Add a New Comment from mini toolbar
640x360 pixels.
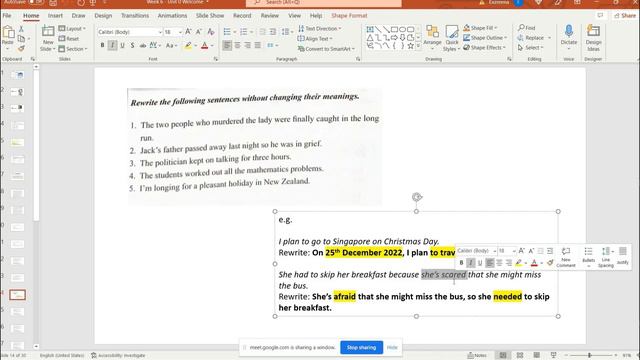(x=566, y=257)
